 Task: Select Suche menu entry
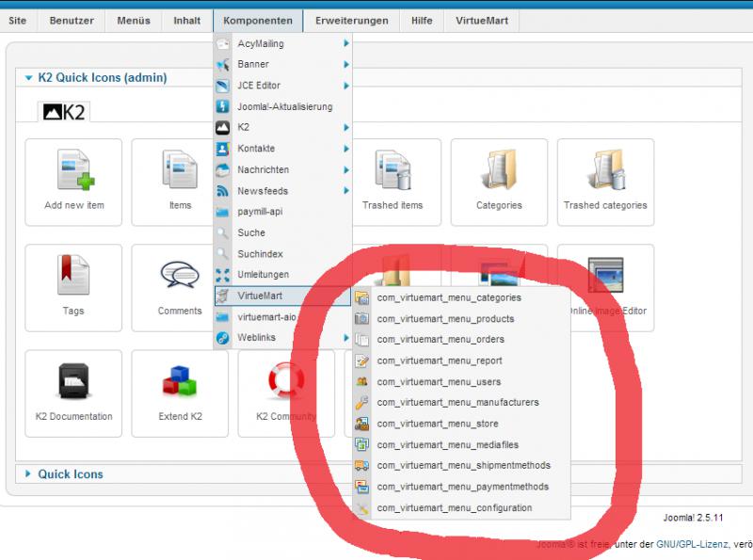(283, 232)
